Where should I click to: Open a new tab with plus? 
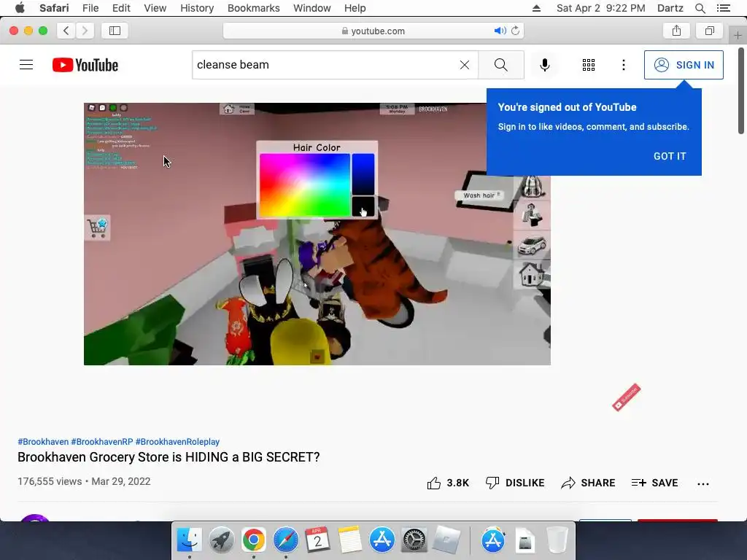pos(738,35)
